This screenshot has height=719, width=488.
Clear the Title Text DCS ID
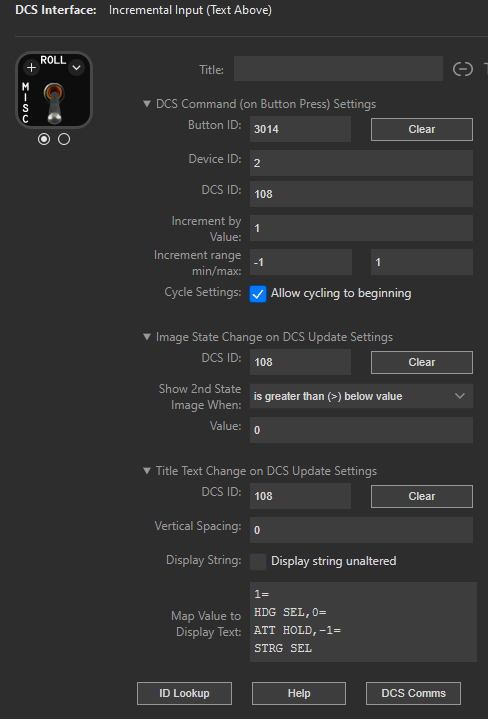click(x=421, y=496)
